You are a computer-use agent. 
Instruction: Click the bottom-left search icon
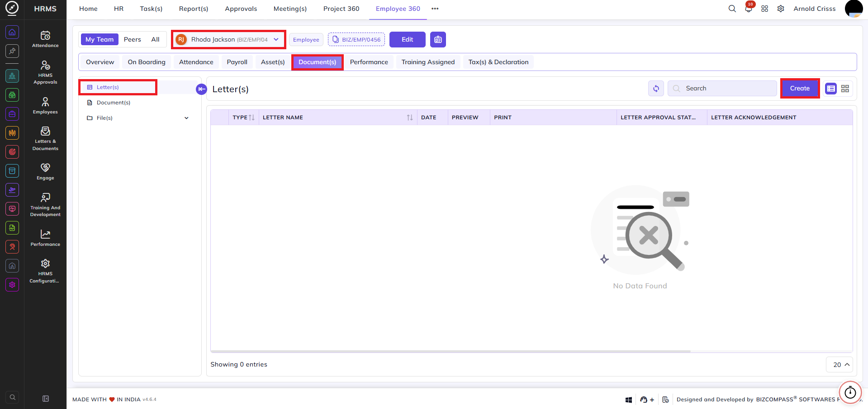pos(13,397)
